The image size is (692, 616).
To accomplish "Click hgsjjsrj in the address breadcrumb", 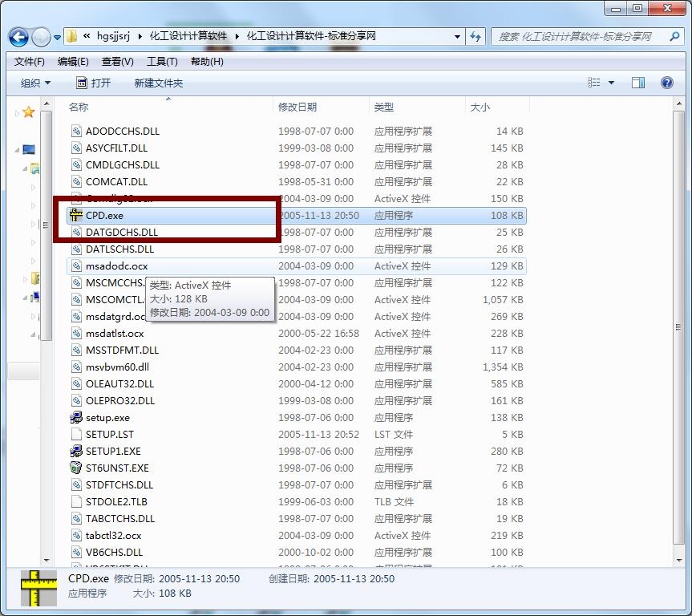I will pyautogui.click(x=113, y=36).
